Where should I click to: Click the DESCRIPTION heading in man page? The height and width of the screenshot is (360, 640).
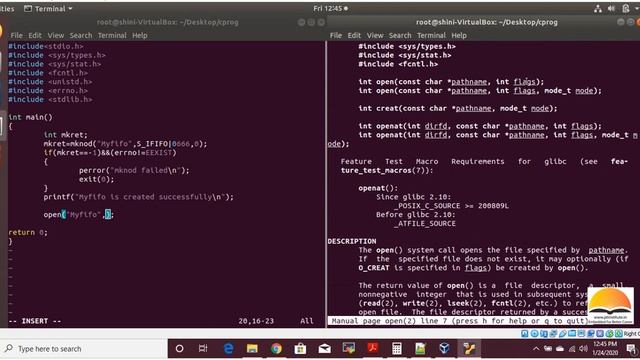pos(352,241)
